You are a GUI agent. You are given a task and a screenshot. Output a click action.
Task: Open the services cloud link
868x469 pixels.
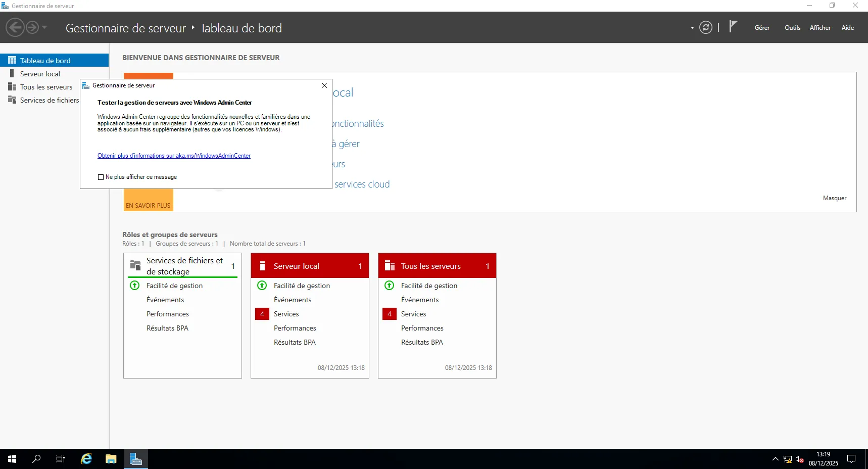click(x=362, y=184)
